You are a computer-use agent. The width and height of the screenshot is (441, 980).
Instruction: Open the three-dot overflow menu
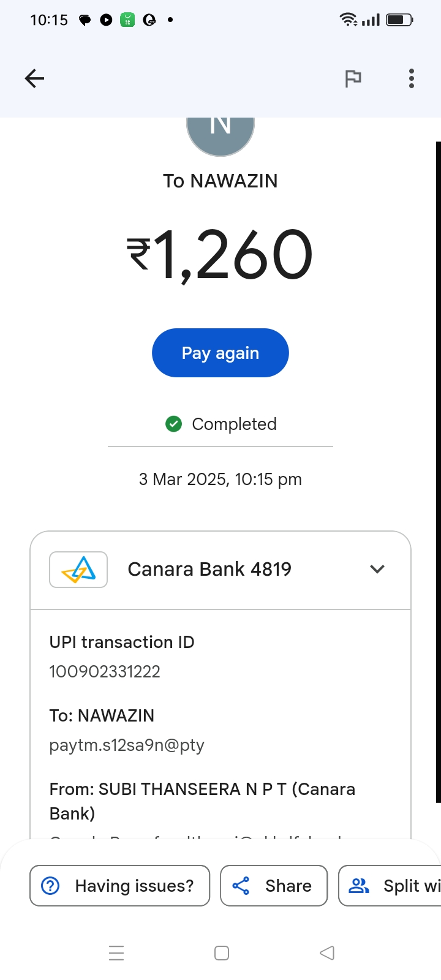tap(412, 78)
